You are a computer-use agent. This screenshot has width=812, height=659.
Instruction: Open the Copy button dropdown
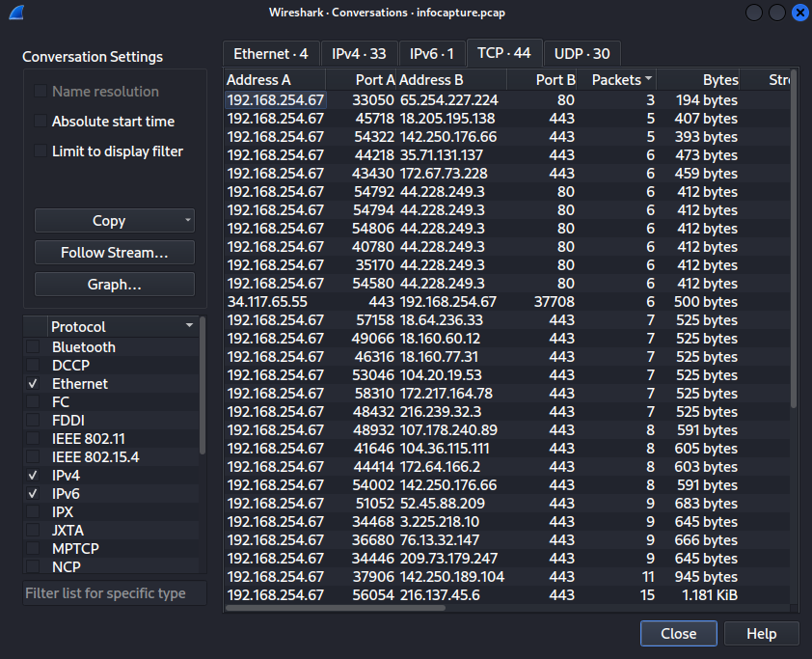187,220
